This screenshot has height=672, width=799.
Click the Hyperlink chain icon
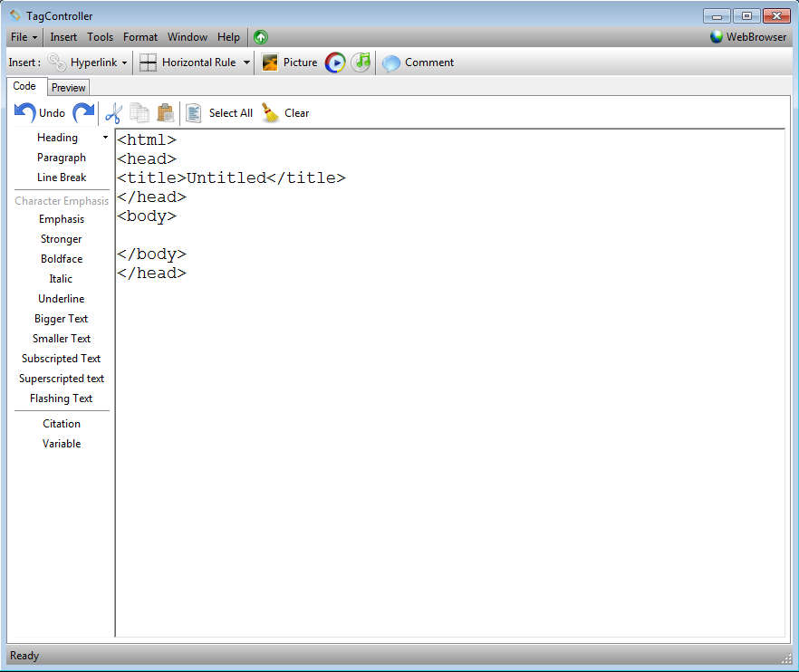tap(56, 62)
